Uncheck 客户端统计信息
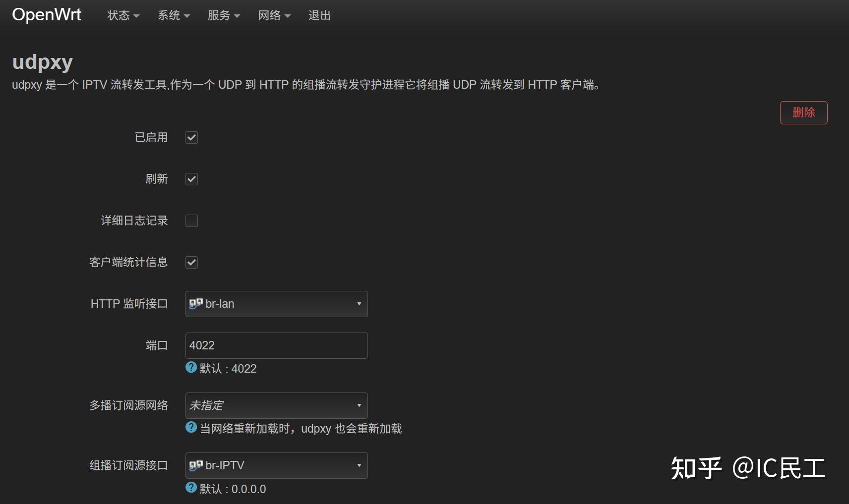The image size is (849, 504). tap(191, 262)
